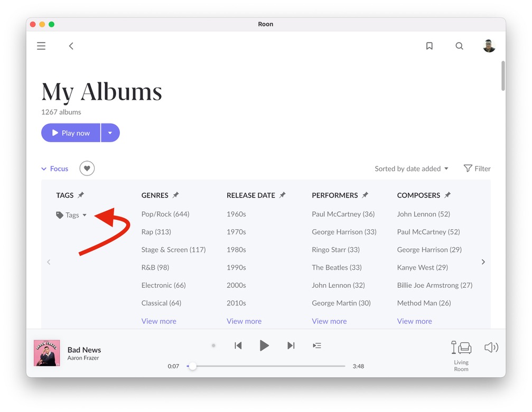Open bookmarks icon in top bar
This screenshot has height=412, width=532.
(429, 46)
